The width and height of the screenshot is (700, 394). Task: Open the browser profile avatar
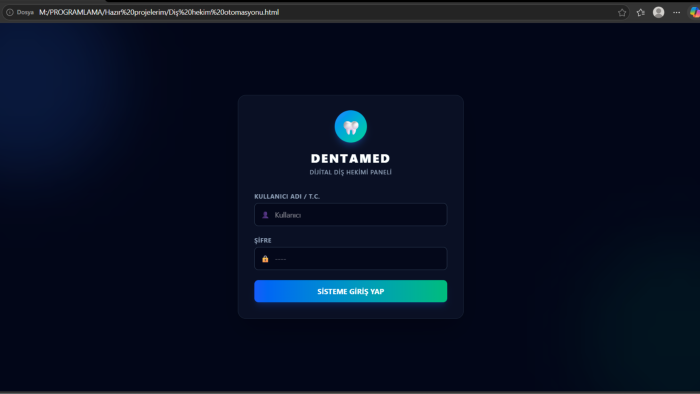click(x=658, y=12)
